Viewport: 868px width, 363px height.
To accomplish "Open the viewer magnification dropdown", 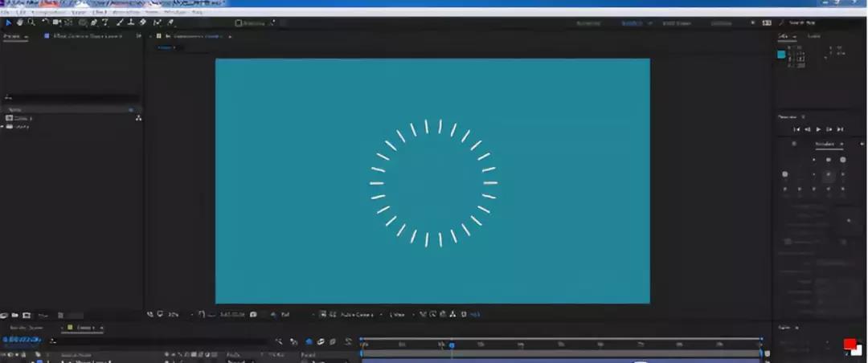I will [x=174, y=314].
